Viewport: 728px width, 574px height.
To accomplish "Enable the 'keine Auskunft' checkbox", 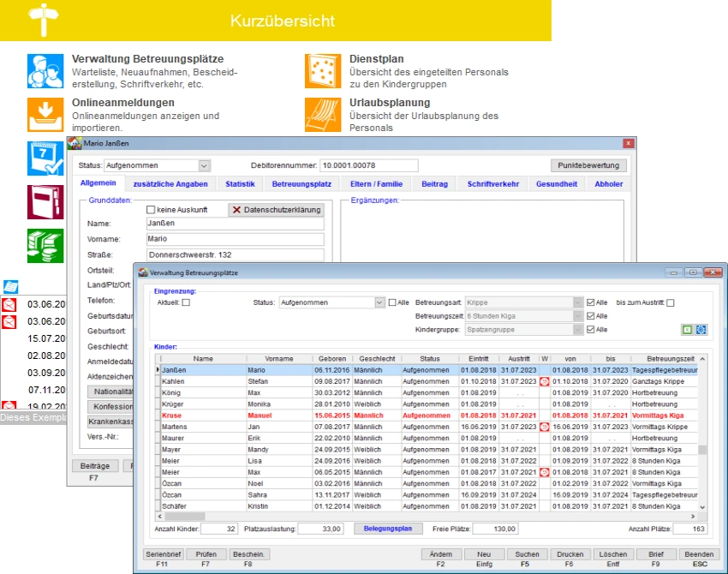I will (x=151, y=210).
